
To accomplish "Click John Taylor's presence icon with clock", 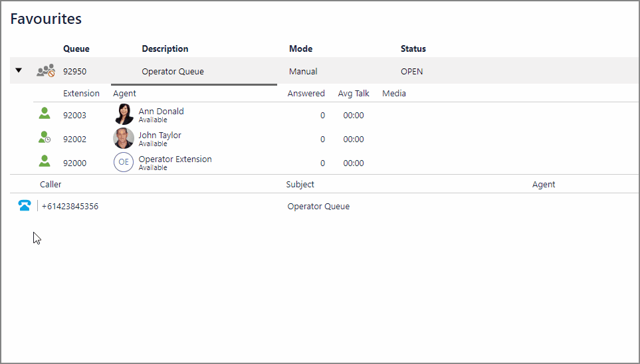I will coord(45,137).
